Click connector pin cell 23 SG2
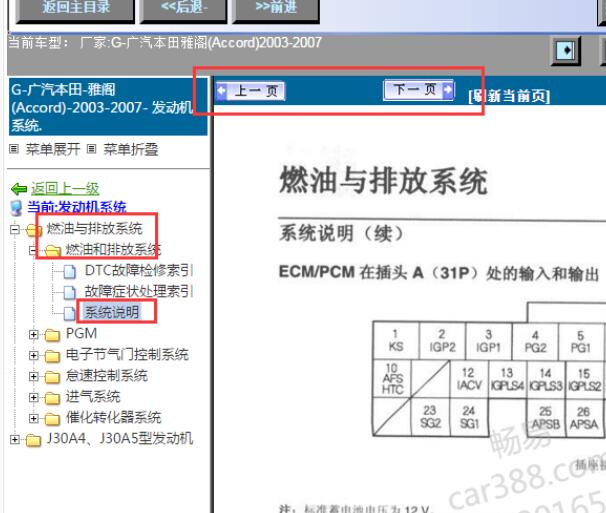Screen dimensions: 606x513 431,417
